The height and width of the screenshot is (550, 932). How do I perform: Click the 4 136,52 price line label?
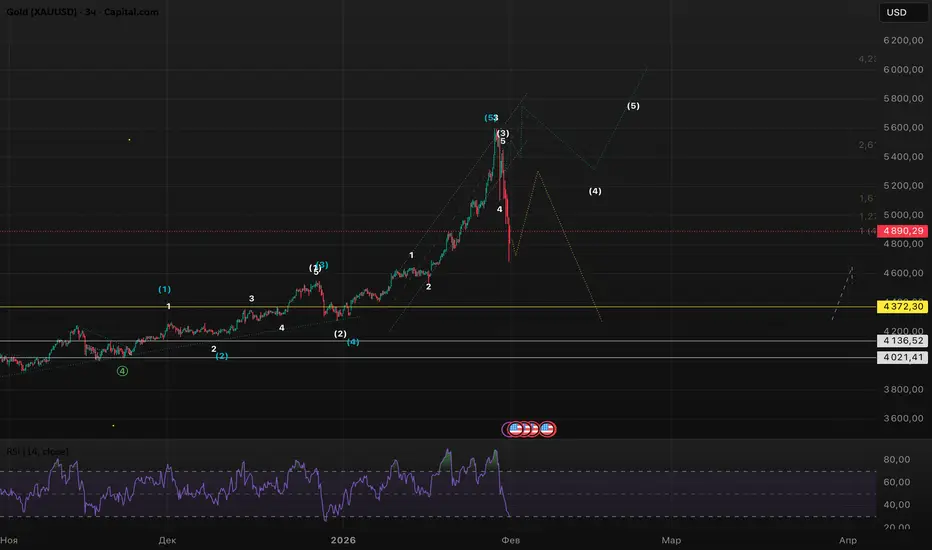[x=902, y=341]
